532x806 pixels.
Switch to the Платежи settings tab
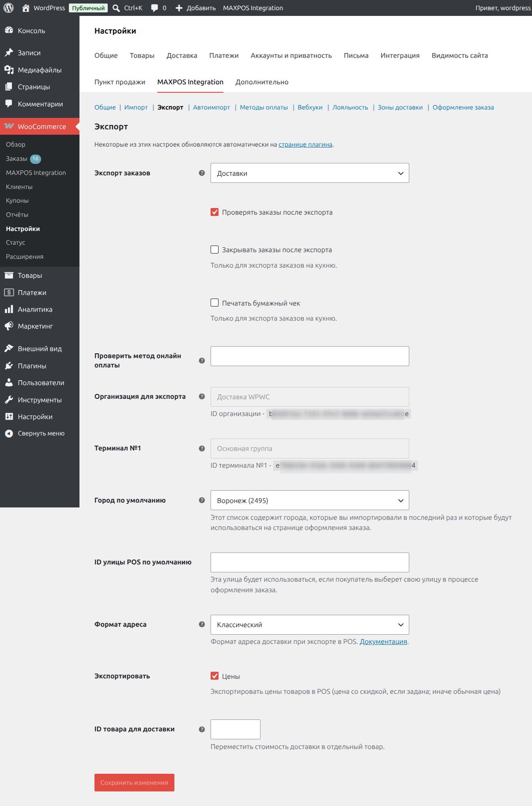[x=224, y=56]
